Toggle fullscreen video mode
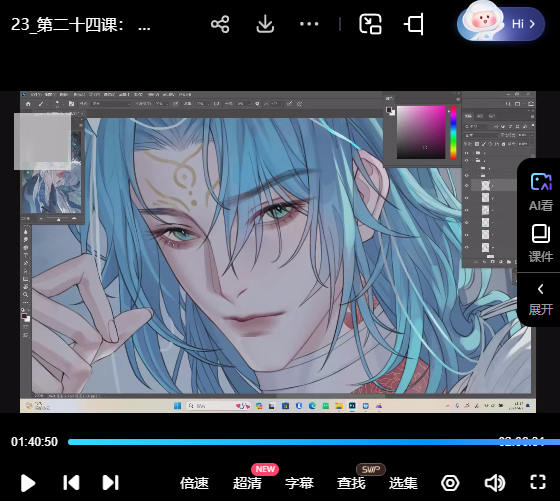 tap(538, 482)
